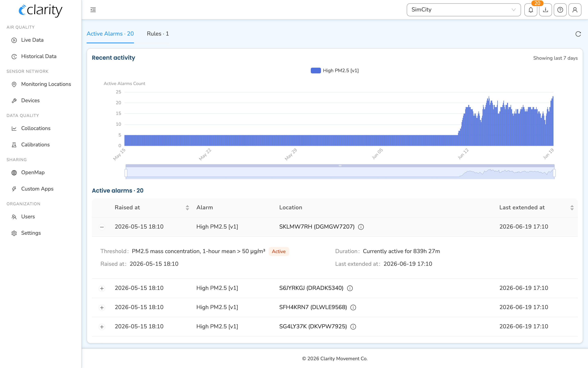Screen dimensions: 588x368
Task: Click the zoom slider top drag bar
Action: click(x=340, y=166)
